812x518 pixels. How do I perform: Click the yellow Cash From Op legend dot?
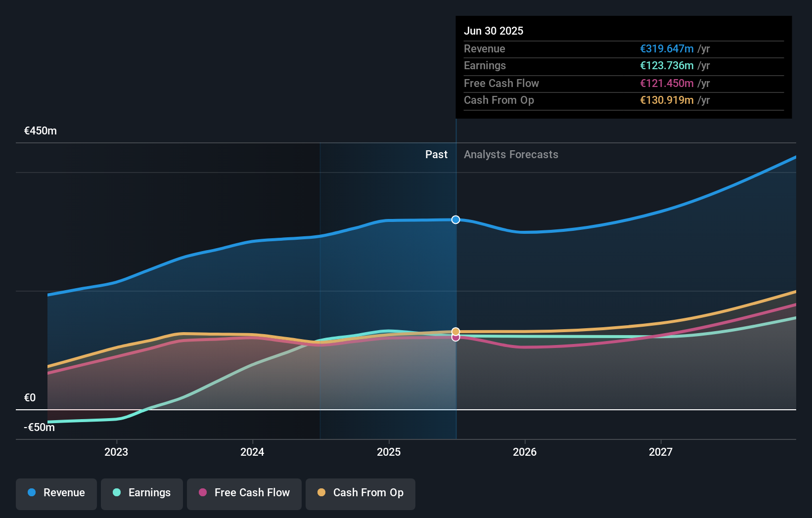click(322, 493)
